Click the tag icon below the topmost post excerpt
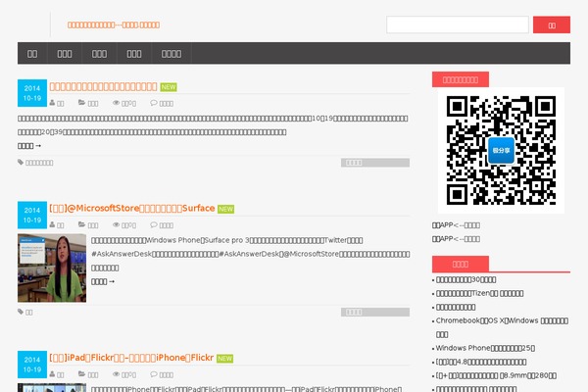Viewport: 588px width, 392px height. [x=21, y=162]
